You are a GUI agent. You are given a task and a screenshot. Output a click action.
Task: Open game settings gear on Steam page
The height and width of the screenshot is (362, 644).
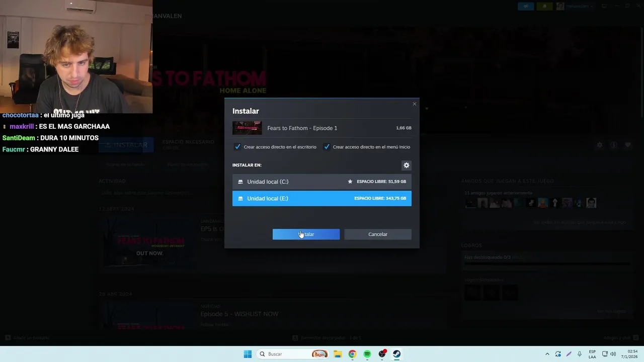(599, 145)
